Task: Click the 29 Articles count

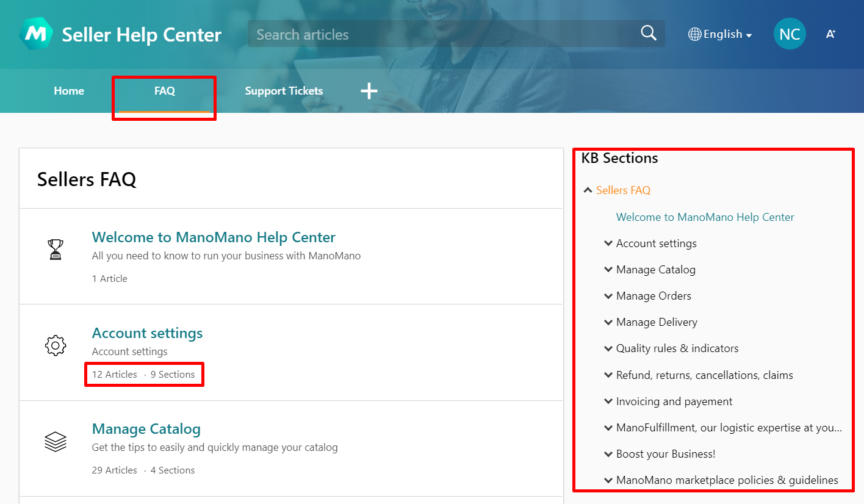Action: click(115, 470)
